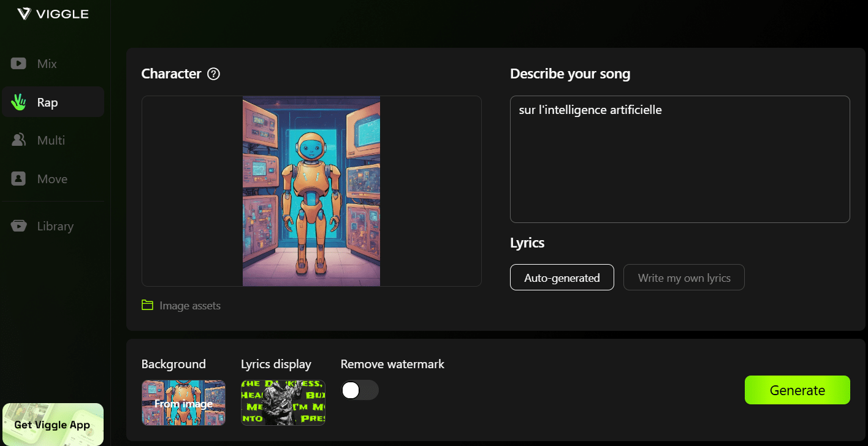Choose the lyrics display style thumbnail
Screen dimensions: 868x446
click(283, 403)
